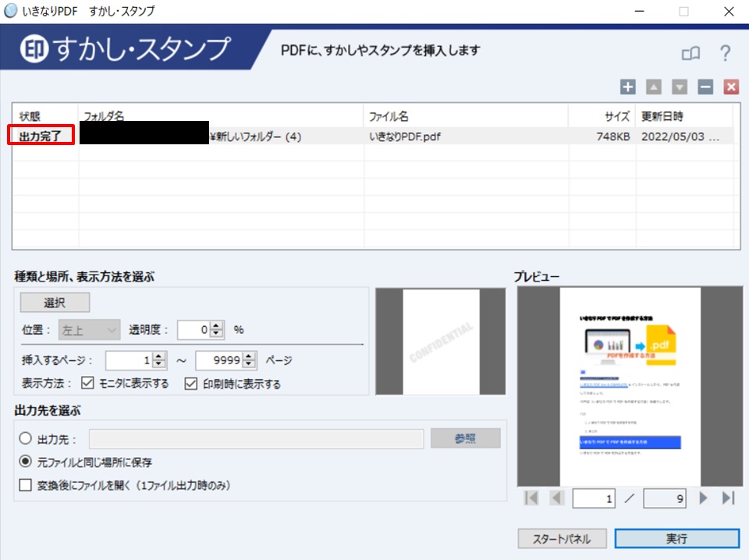Open help with the question mark icon

(x=725, y=53)
